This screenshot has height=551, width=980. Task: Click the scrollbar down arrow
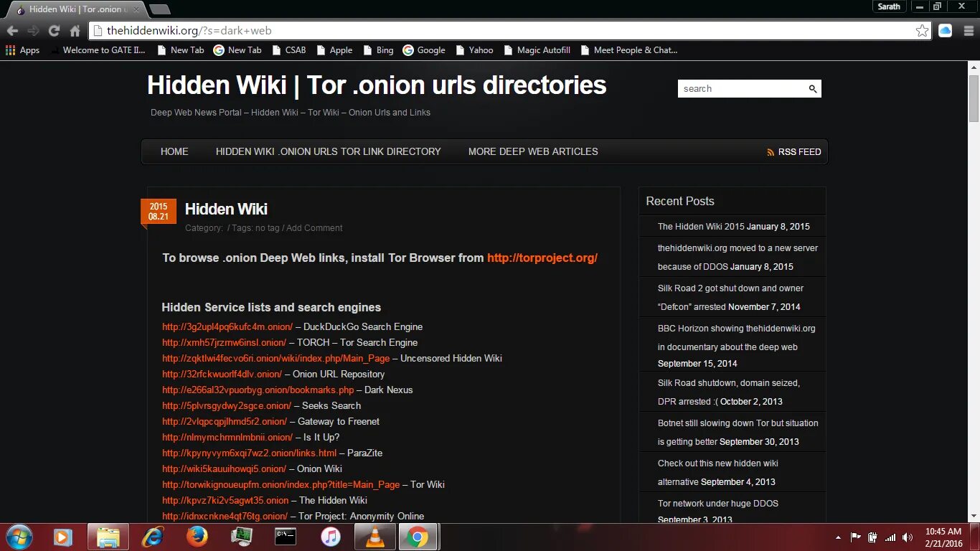tap(974, 517)
